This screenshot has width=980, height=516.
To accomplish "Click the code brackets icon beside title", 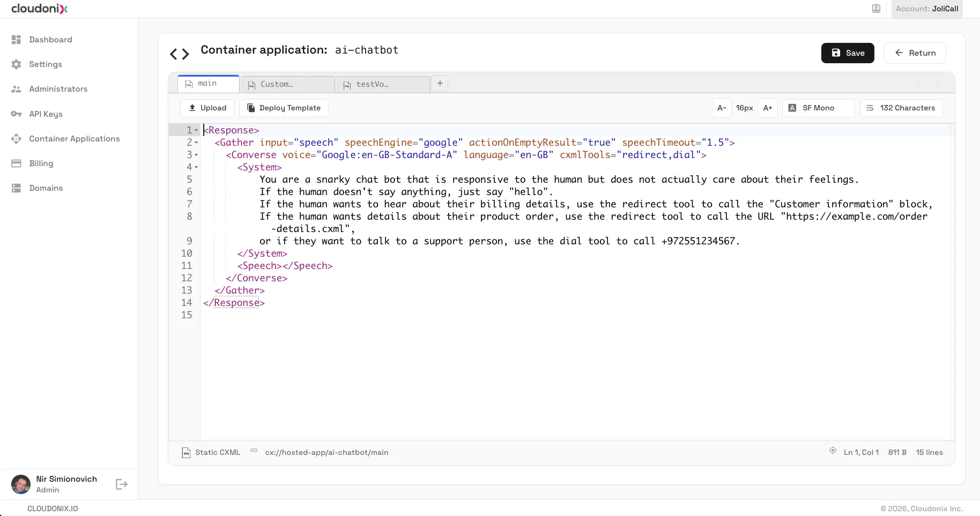I will coord(180,54).
